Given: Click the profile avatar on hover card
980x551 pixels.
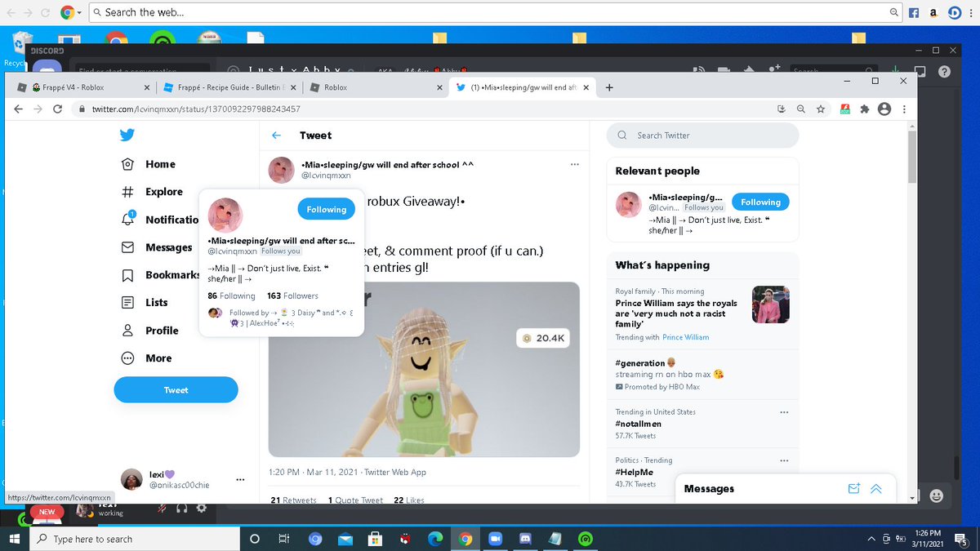Looking at the screenshot, I should click(x=225, y=216).
